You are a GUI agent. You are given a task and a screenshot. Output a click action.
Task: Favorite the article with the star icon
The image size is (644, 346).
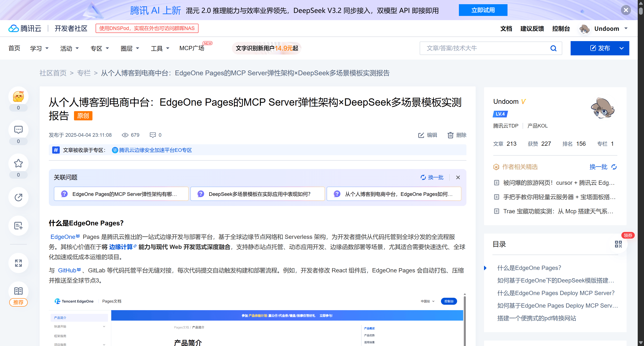[x=18, y=163]
